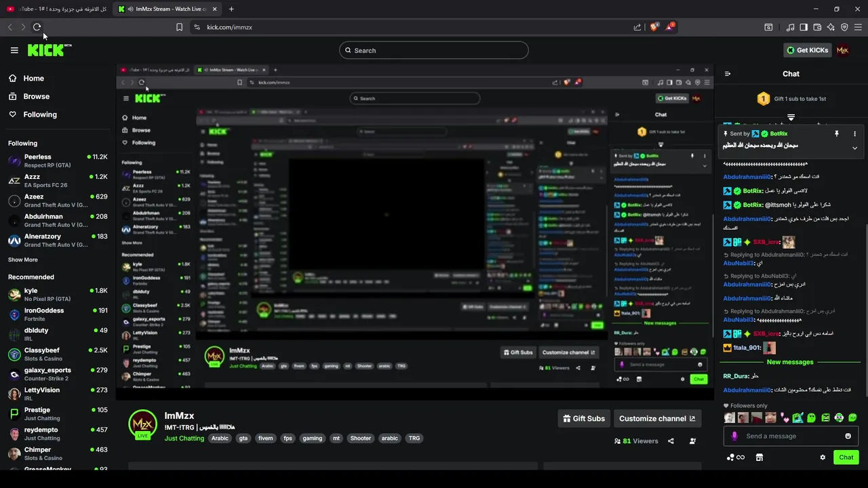
Task: Toggle the Kick sidebar with hamburger menu
Action: click(x=14, y=50)
